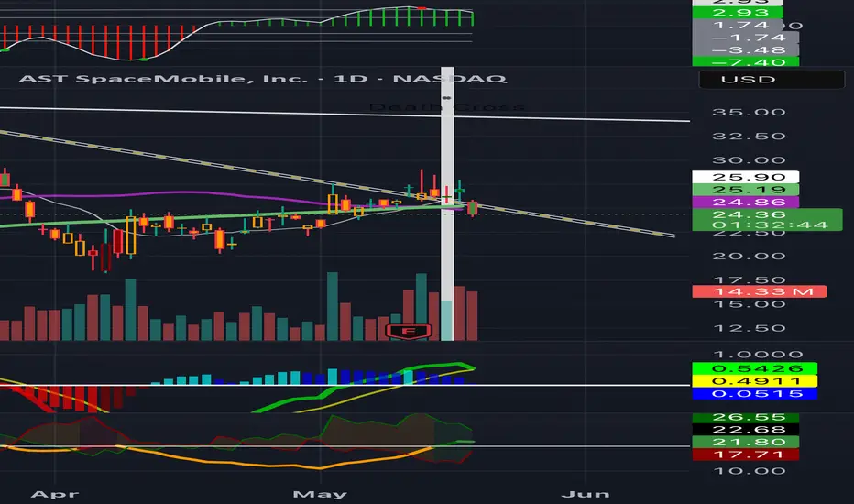Select the white horizontal line near 35.00
Image resolution: width=854 pixels, height=504 pixels.
point(345,115)
